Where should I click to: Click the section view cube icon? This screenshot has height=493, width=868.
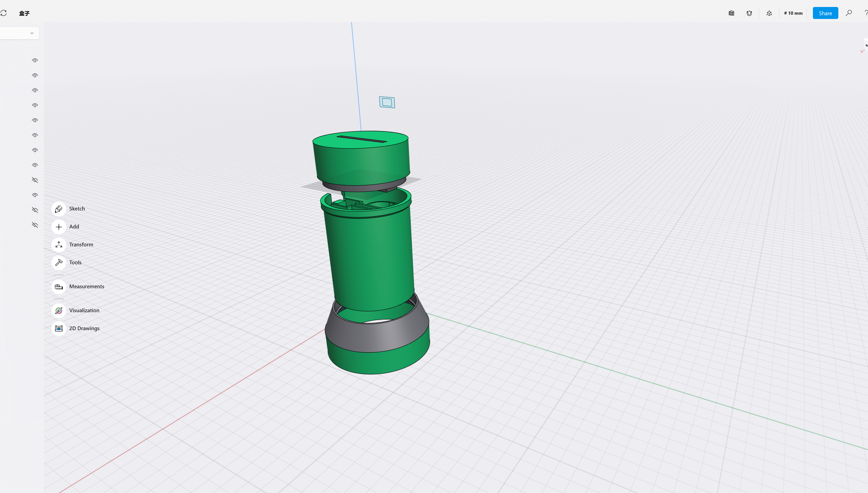coord(731,13)
